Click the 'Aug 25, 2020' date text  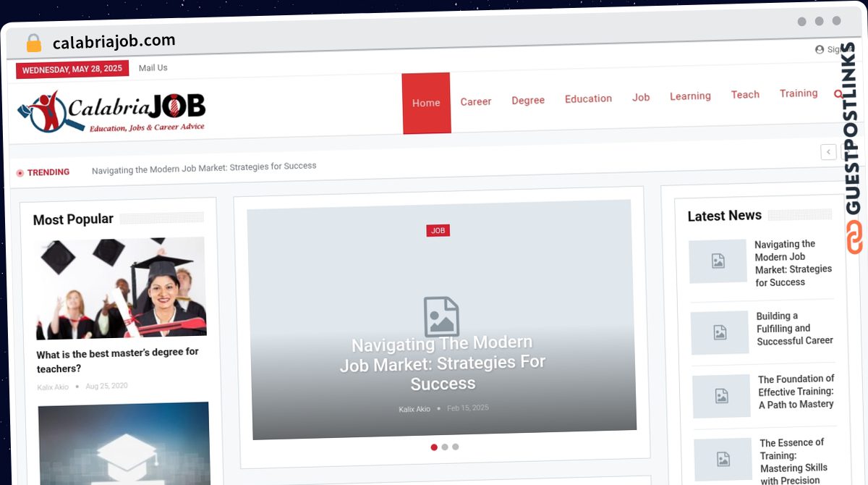(106, 386)
